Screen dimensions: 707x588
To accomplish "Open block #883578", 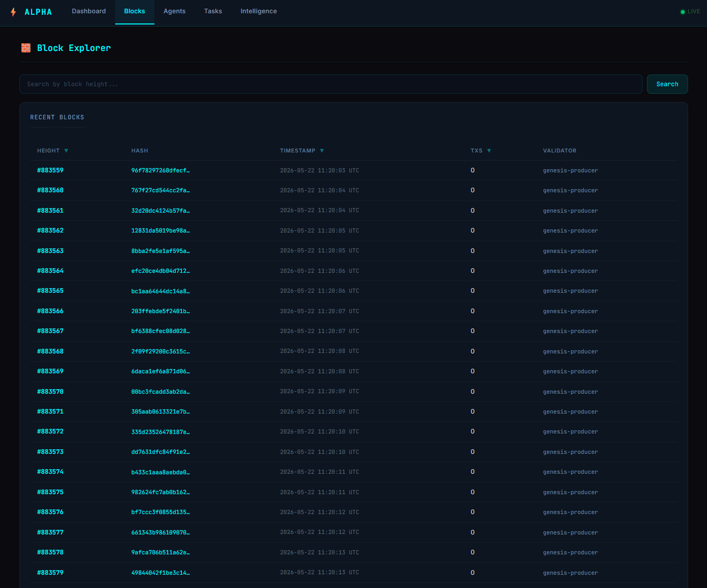I will (x=50, y=552).
